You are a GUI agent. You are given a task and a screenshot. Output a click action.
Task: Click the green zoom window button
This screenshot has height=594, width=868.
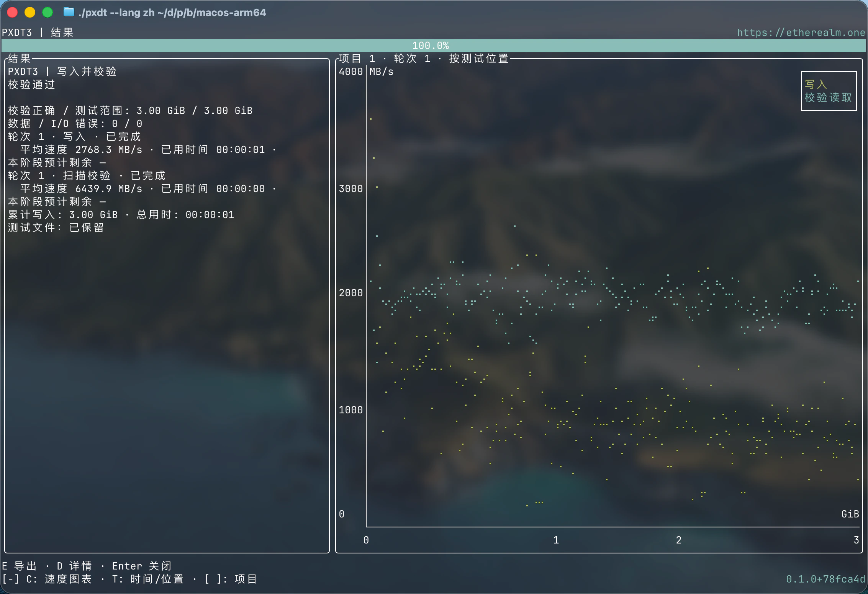click(x=47, y=12)
